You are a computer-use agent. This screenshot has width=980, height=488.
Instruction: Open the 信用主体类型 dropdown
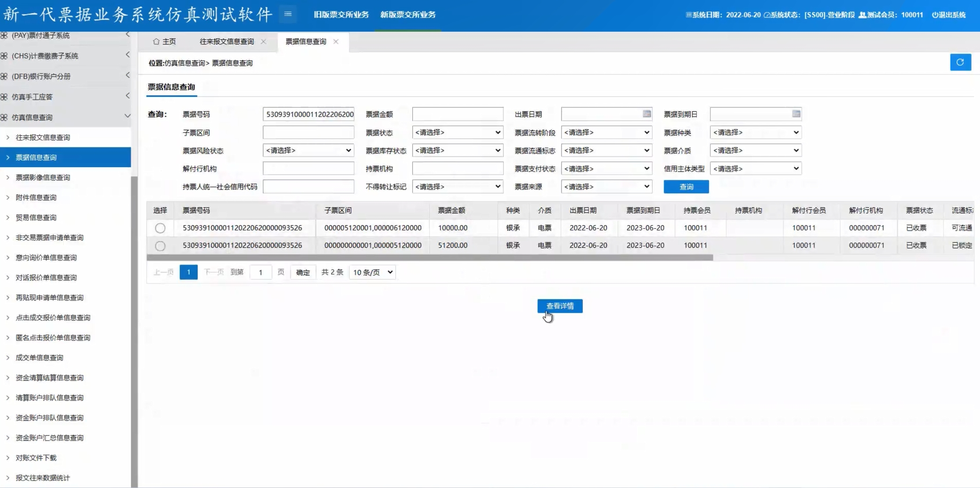(756, 169)
